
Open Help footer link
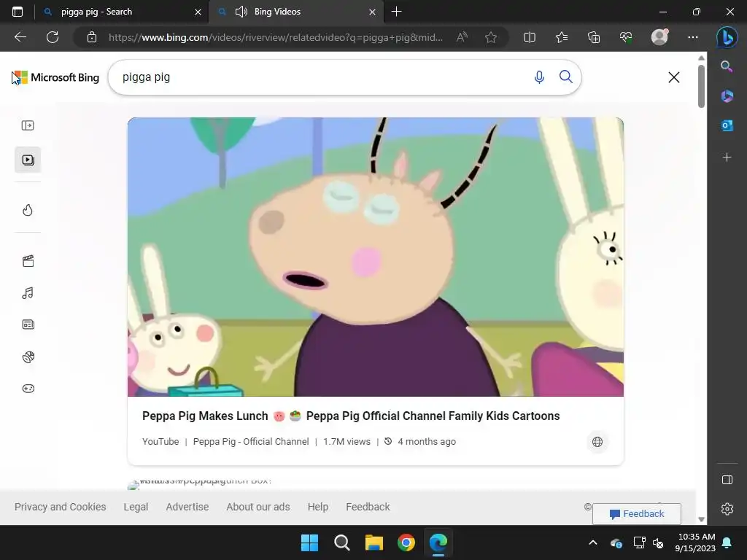[x=318, y=507]
